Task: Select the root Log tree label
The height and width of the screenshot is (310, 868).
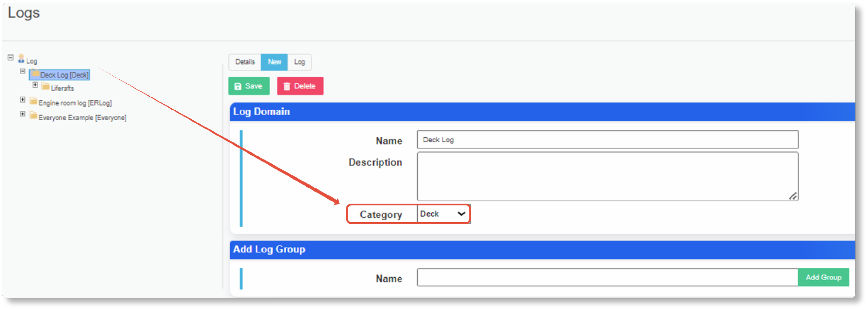Action: click(x=32, y=61)
